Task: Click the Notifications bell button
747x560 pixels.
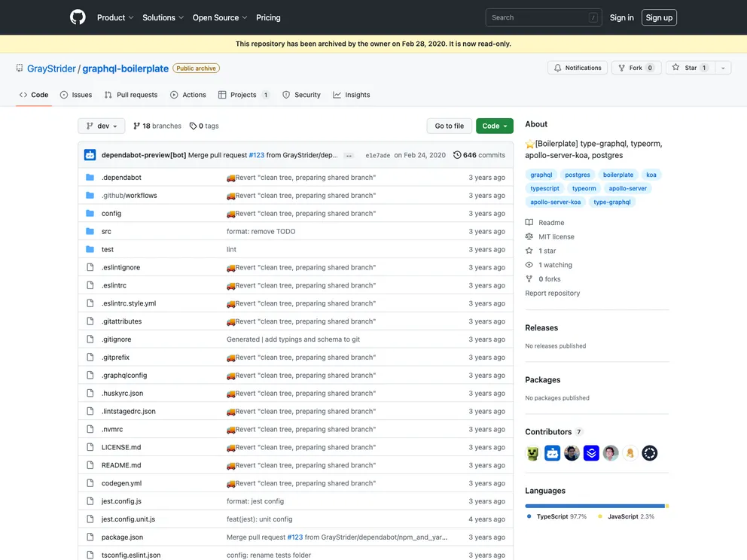Action: coord(578,68)
